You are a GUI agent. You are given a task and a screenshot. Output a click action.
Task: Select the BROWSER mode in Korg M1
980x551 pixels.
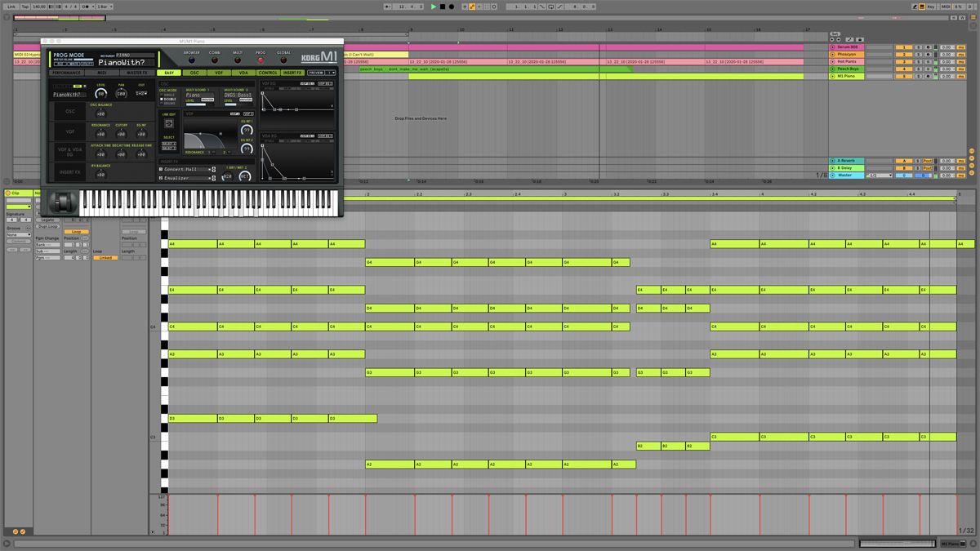[192, 60]
